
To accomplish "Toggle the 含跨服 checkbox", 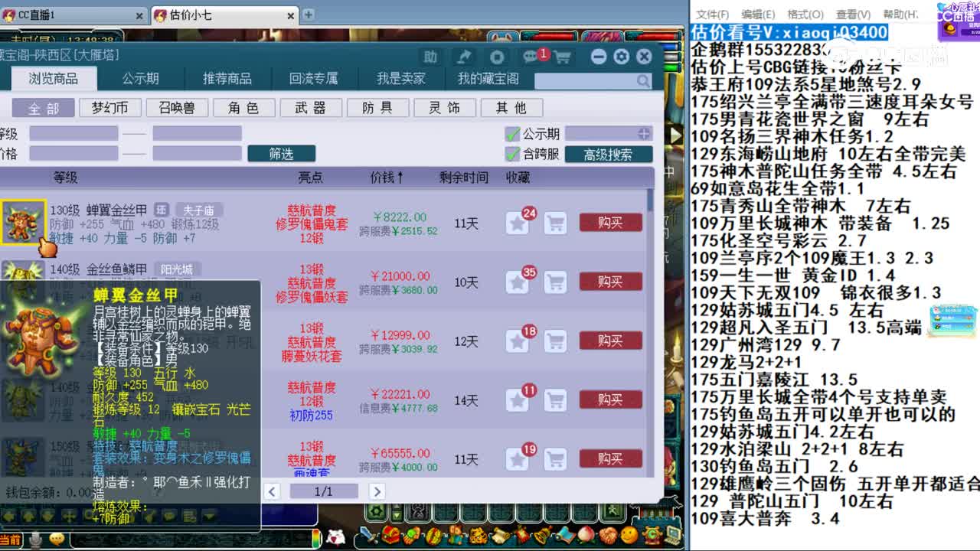I will point(513,154).
